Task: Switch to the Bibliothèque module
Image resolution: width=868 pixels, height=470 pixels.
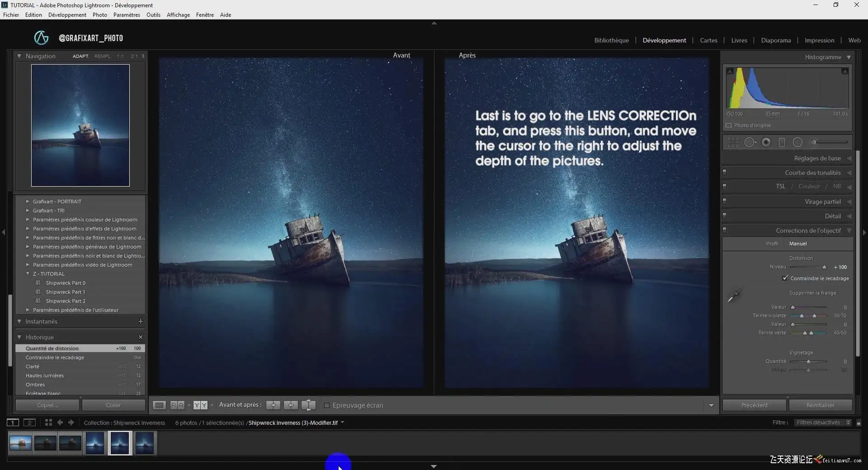Action: click(611, 40)
